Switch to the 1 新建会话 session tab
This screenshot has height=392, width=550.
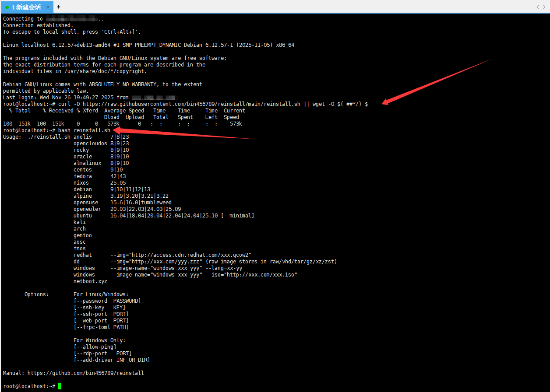click(x=26, y=7)
